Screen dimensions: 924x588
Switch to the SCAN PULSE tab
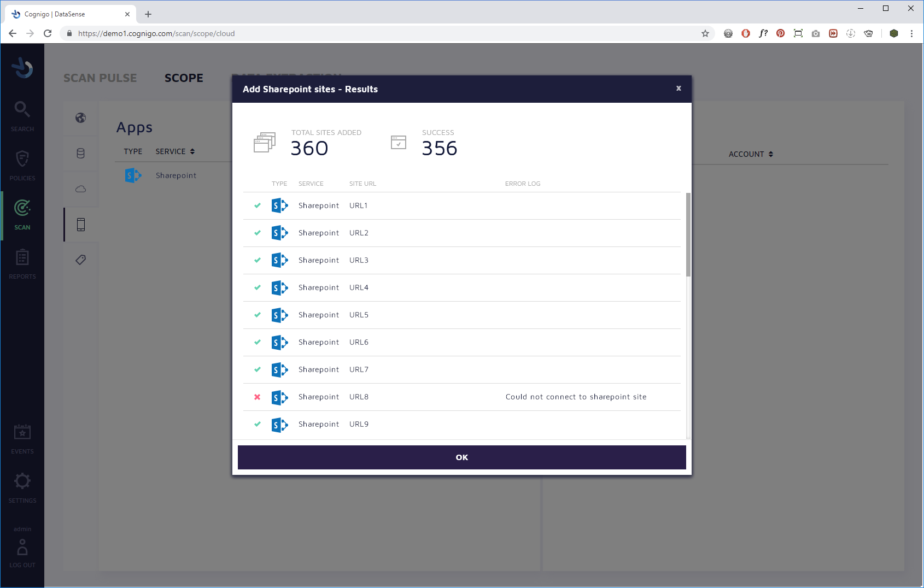[100, 78]
